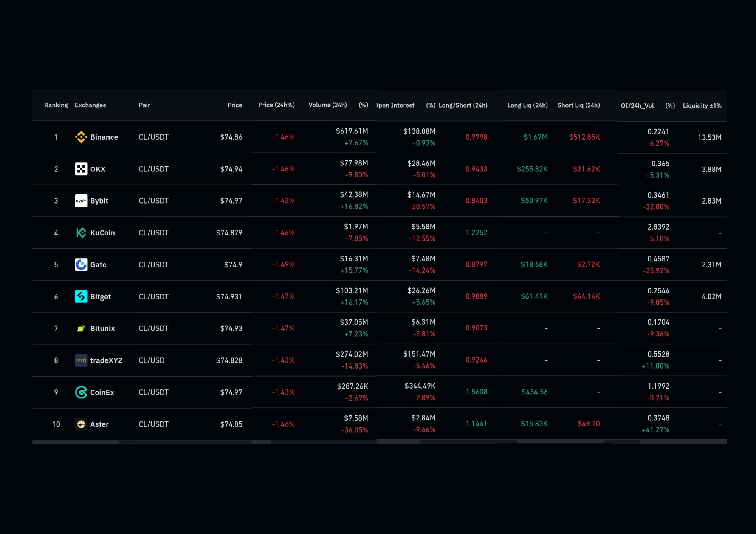Click the Pair column header
This screenshot has height=534, width=756.
[x=144, y=105]
